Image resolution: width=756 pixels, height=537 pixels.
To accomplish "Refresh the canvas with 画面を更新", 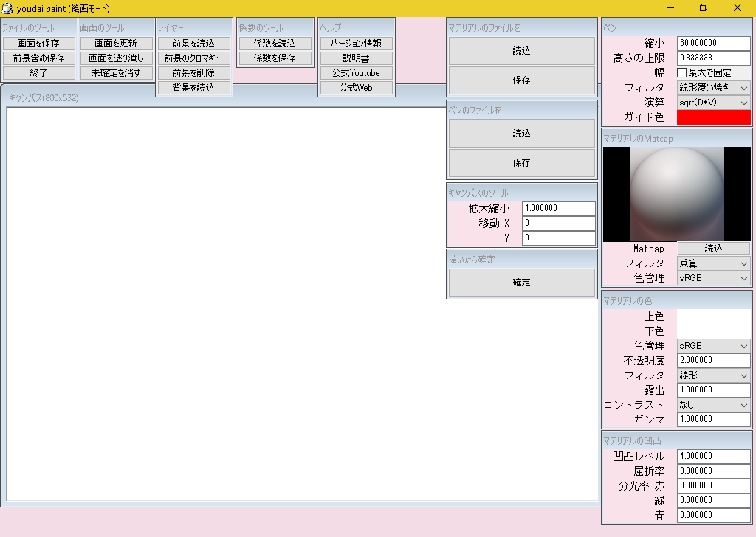I will point(116,43).
